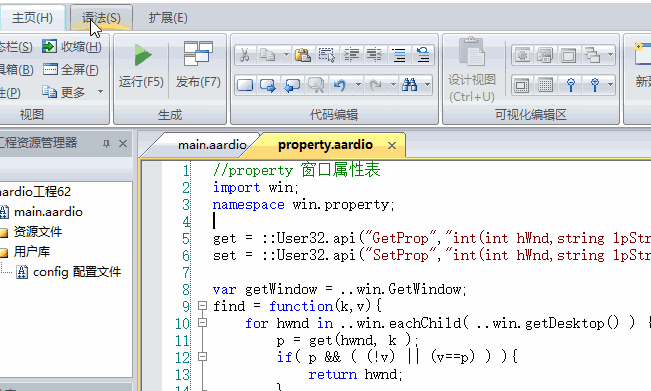651x391 pixels.
Task: Click the window preview icon in lower row
Action: 521,85
